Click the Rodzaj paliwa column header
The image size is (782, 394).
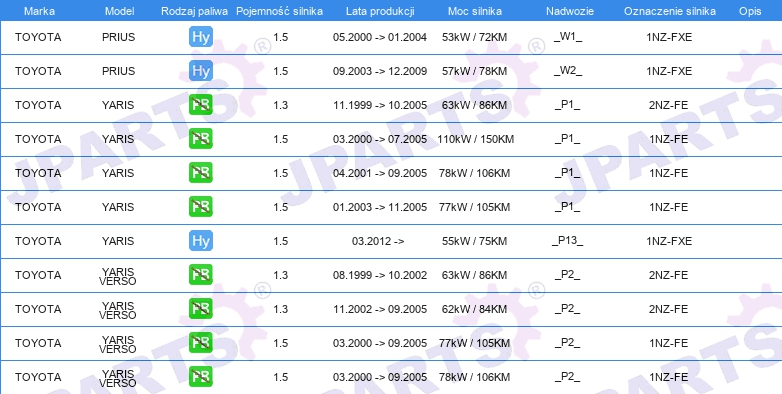click(195, 11)
